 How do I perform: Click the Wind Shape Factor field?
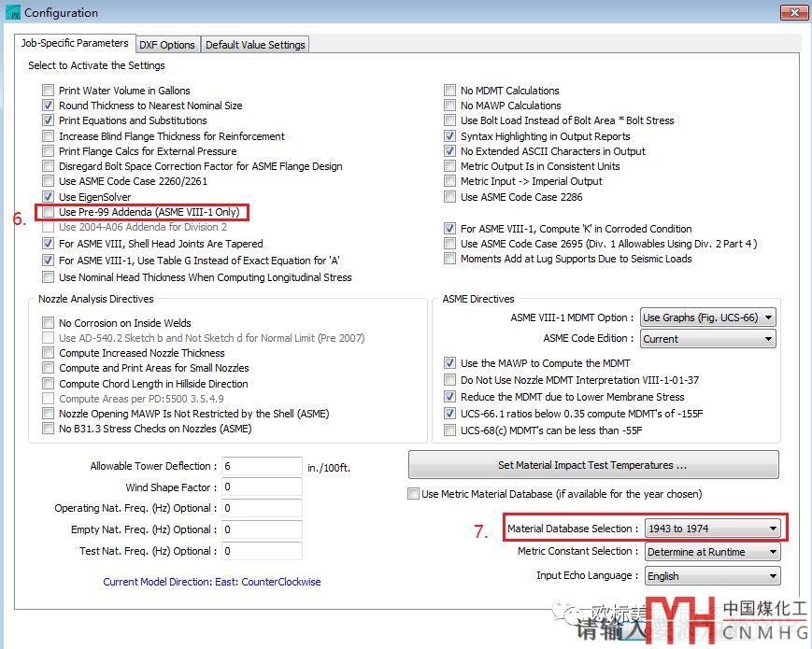tap(262, 487)
